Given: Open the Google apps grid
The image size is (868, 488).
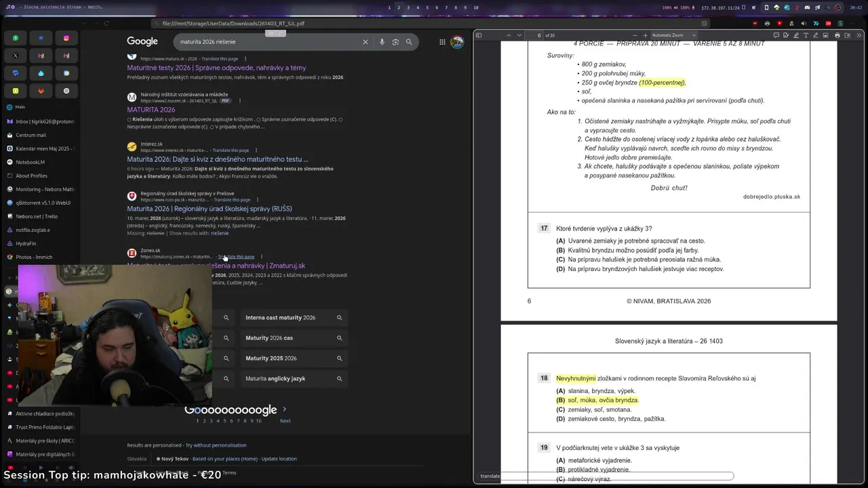Looking at the screenshot, I should coord(442,42).
